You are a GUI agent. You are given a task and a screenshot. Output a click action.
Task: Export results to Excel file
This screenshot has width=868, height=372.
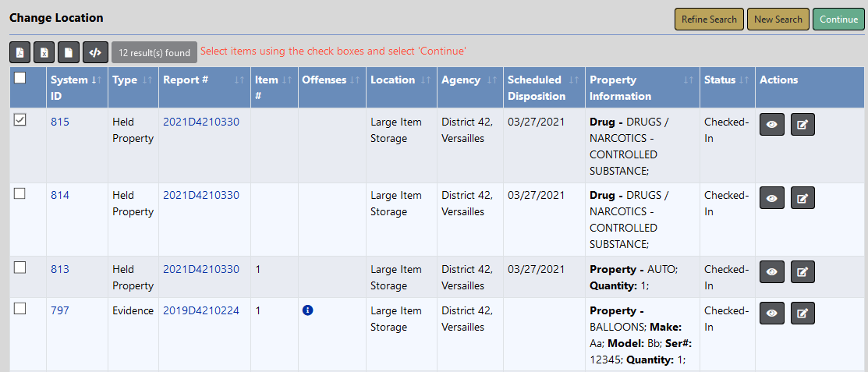pos(44,52)
